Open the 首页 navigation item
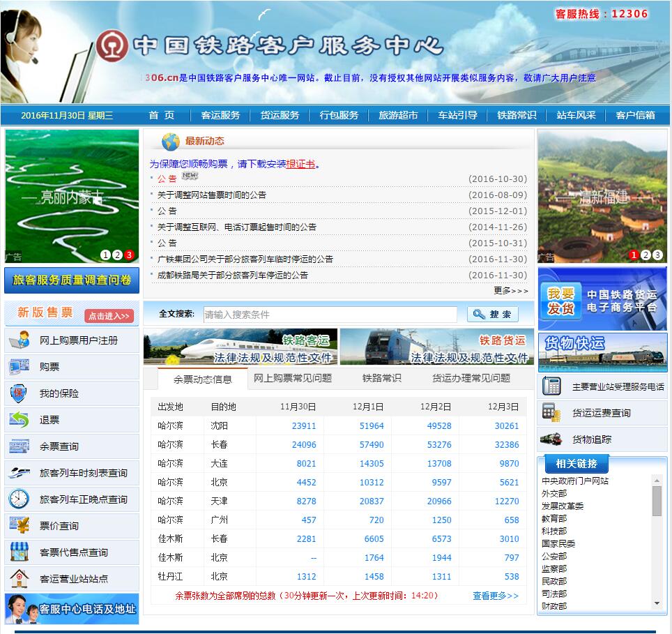672x634 pixels. (x=162, y=115)
